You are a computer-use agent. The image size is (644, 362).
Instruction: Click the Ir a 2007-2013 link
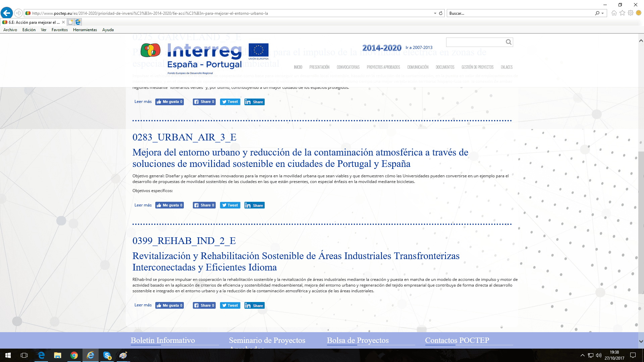[x=419, y=48]
